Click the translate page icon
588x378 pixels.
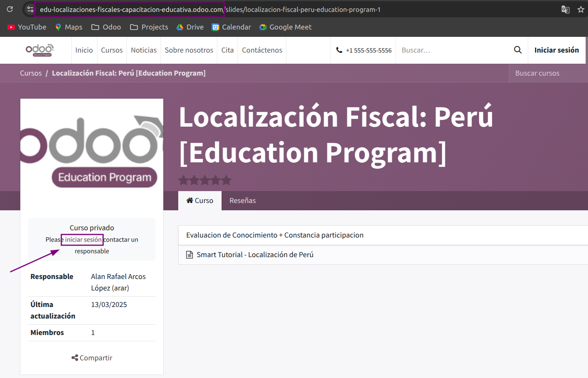pyautogui.click(x=565, y=9)
